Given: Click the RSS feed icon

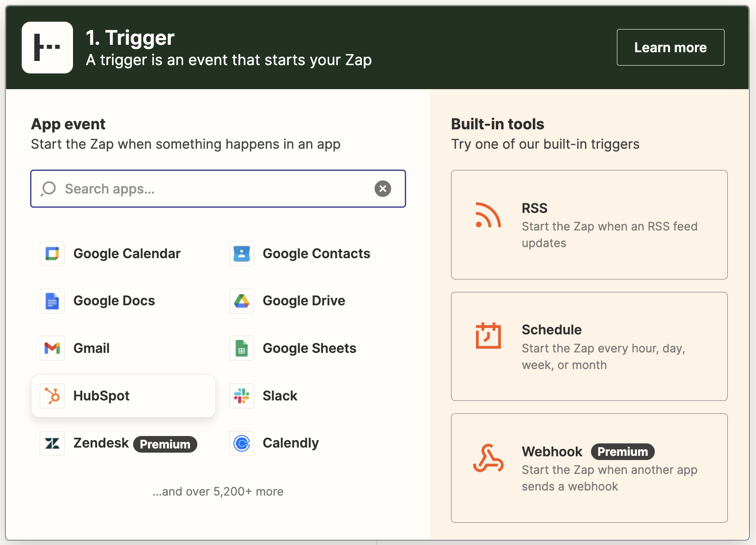Looking at the screenshot, I should pyautogui.click(x=488, y=215).
